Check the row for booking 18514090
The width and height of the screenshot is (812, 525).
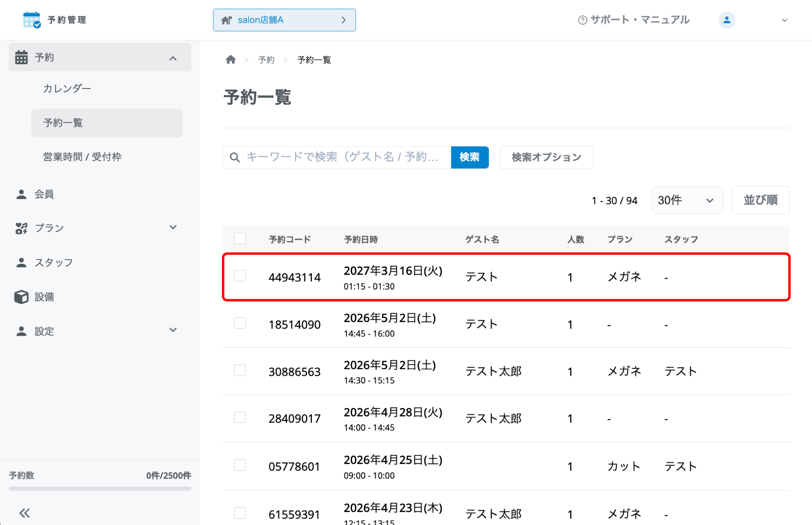[240, 323]
